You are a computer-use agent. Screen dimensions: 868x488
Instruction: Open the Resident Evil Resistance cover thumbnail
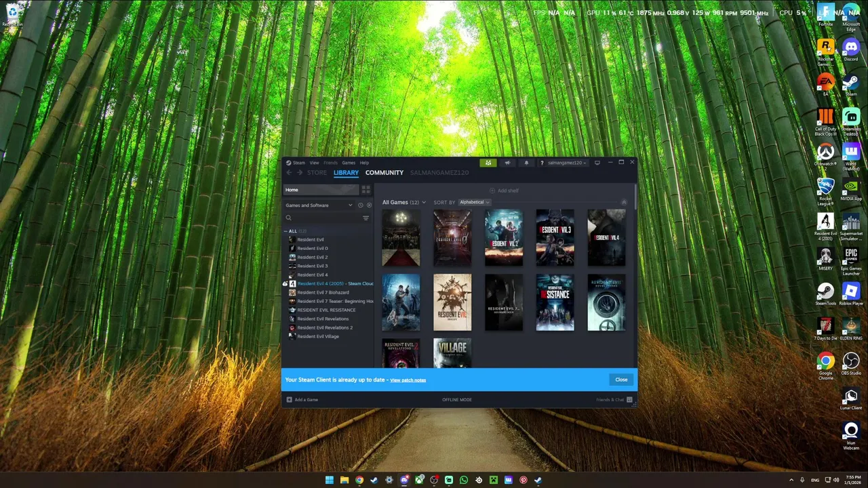click(555, 302)
